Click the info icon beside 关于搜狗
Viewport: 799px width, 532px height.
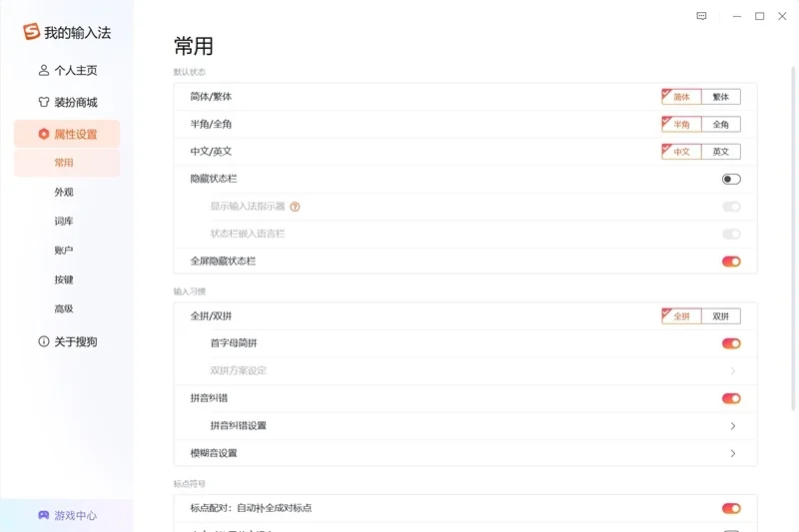(44, 341)
